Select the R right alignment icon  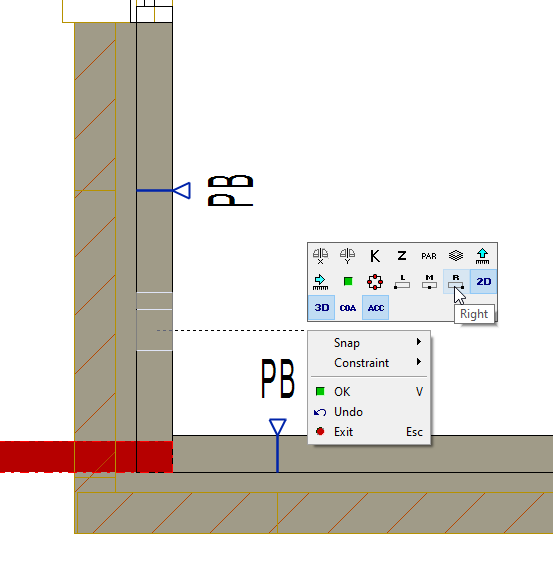point(456,282)
